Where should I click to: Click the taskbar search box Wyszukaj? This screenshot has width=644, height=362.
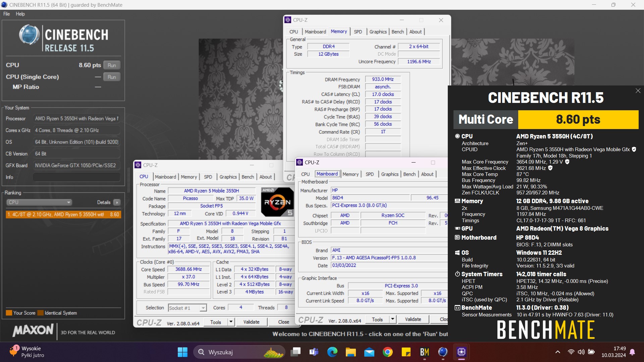239,352
